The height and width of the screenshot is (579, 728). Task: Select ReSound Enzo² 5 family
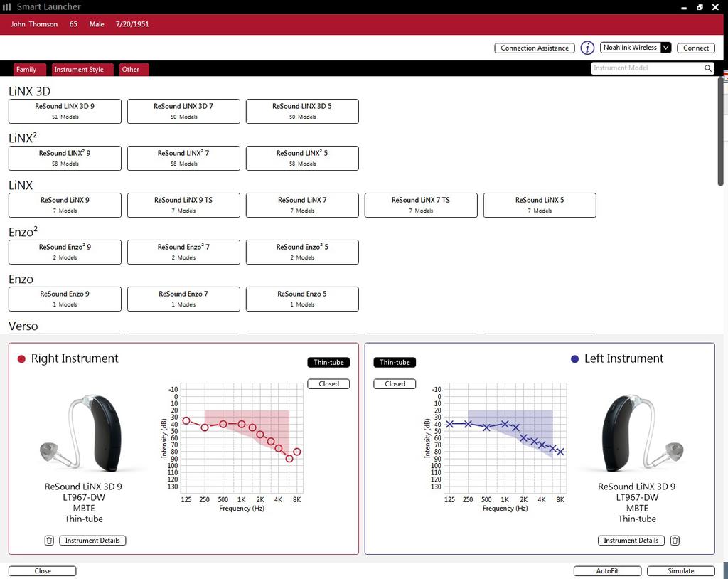click(x=302, y=252)
